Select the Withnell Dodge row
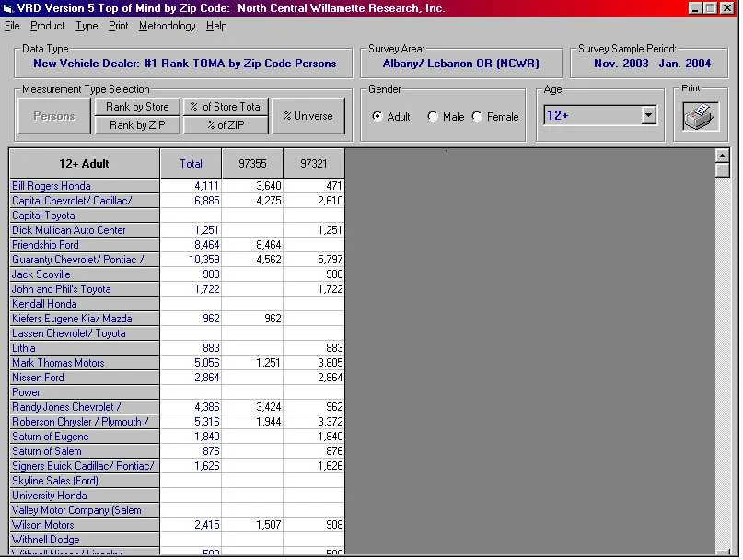This screenshot has height=560, width=743. point(85,539)
